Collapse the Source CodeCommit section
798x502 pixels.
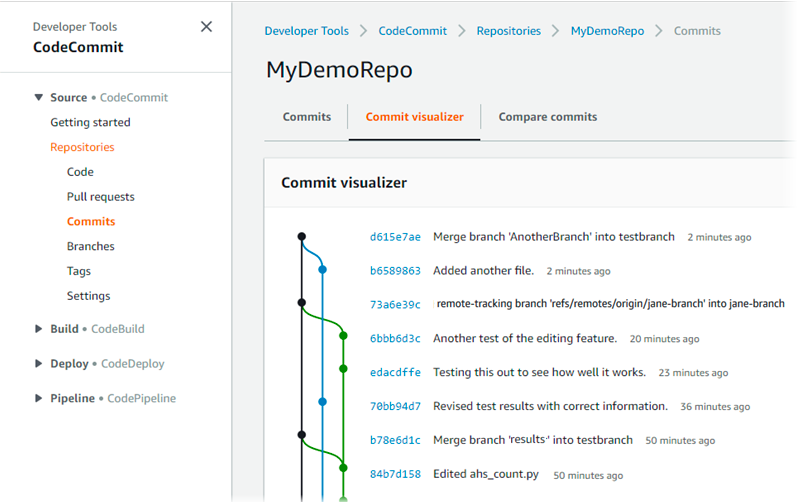(x=39, y=97)
